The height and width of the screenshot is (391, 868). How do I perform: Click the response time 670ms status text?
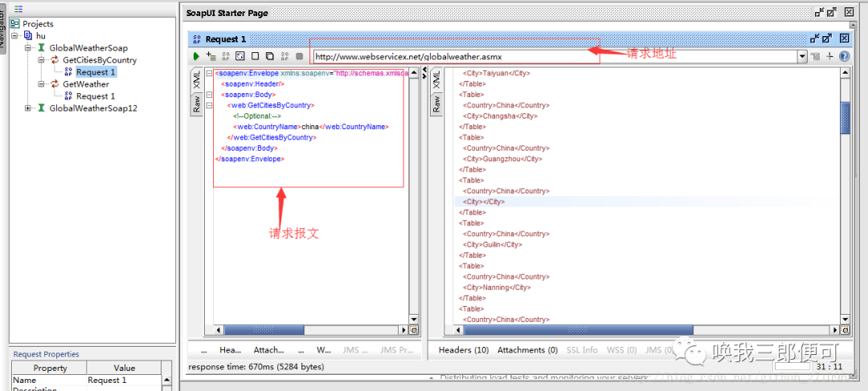click(x=256, y=367)
